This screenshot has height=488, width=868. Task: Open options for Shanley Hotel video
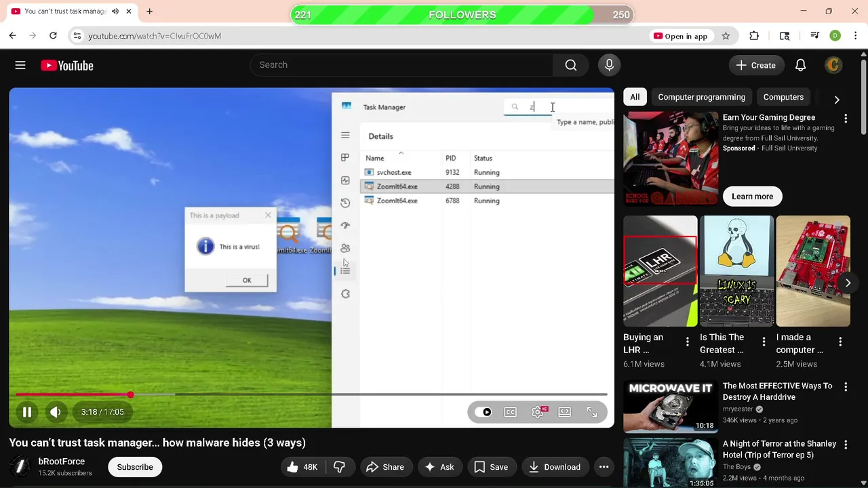[846, 445]
